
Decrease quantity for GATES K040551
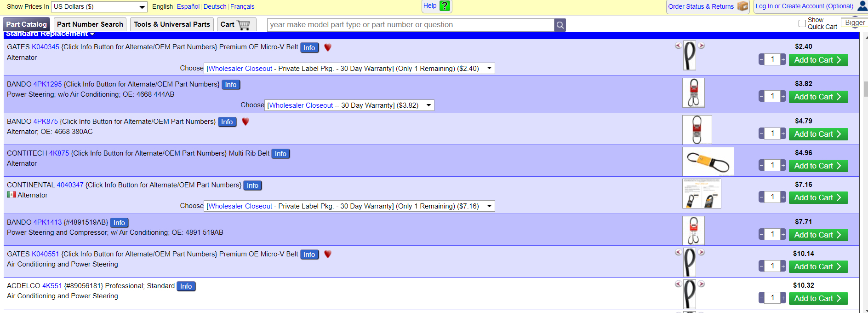pos(761,266)
